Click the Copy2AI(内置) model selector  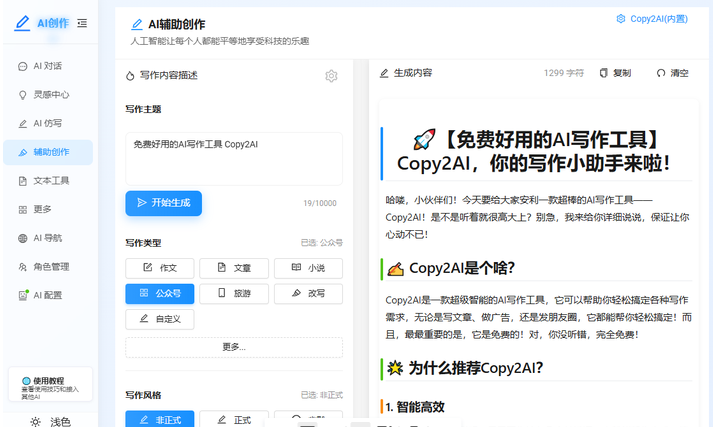pos(652,19)
